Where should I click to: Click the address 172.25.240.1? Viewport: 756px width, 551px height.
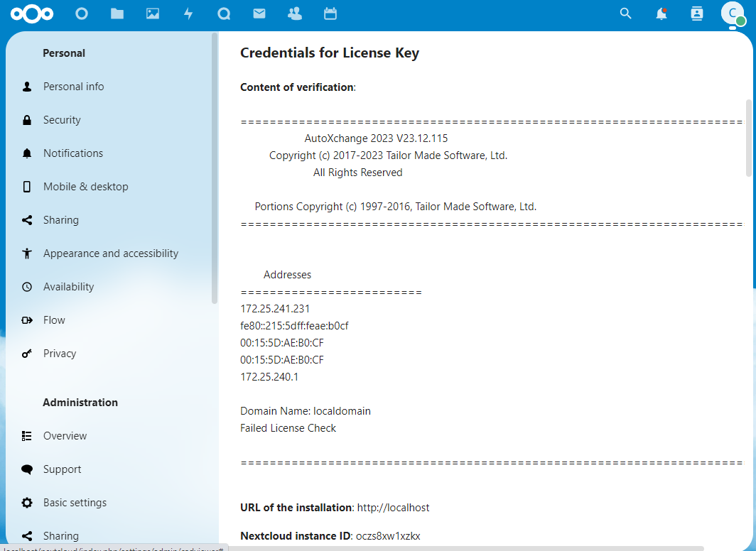(x=269, y=377)
